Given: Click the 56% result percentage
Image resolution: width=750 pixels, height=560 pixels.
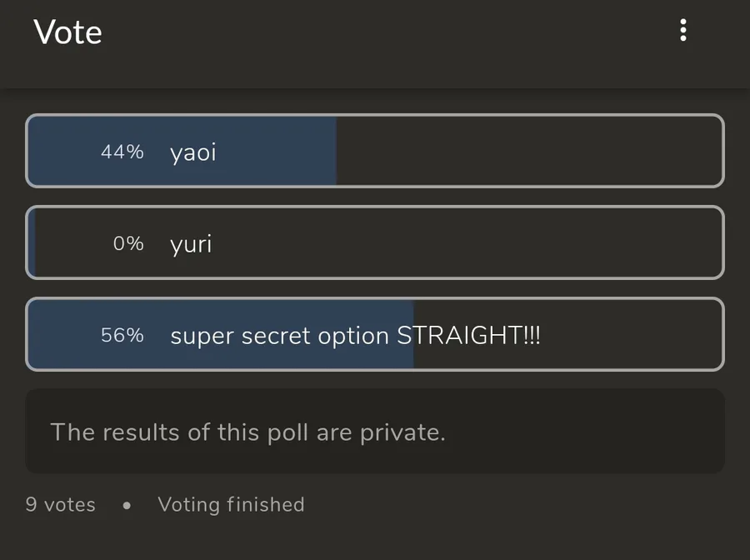Looking at the screenshot, I should (122, 335).
